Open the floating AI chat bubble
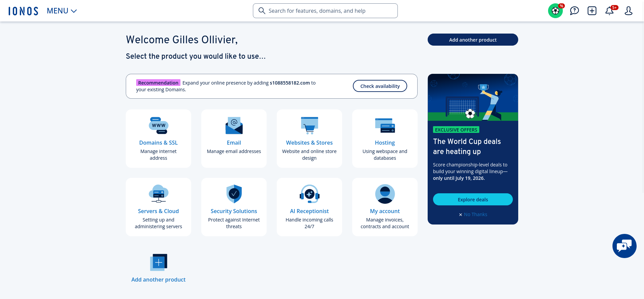644x299 pixels. click(x=624, y=246)
